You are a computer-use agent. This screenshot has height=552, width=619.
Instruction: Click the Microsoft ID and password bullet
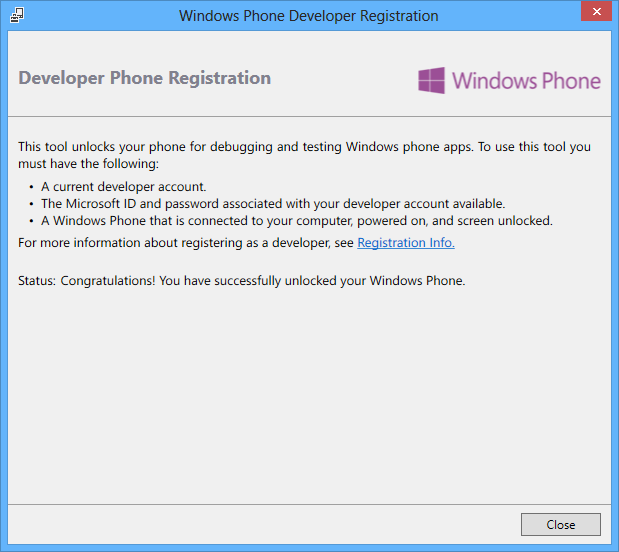tap(273, 204)
